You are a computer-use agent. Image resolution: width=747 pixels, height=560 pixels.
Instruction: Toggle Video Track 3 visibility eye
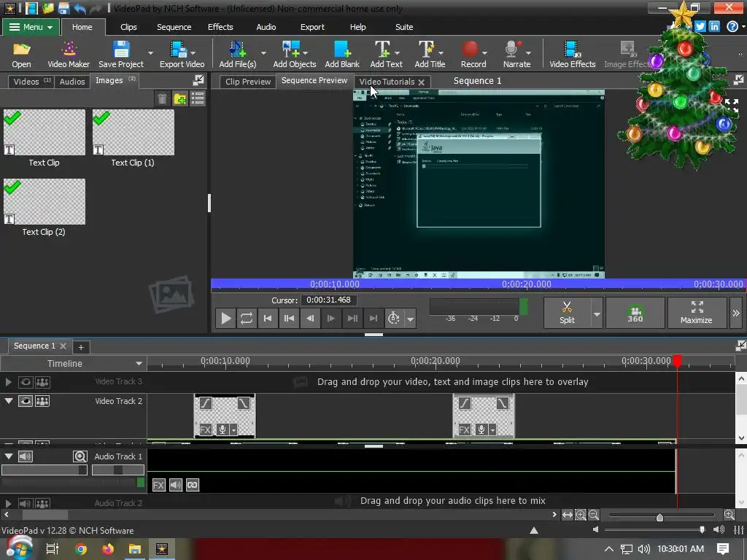pyautogui.click(x=26, y=382)
